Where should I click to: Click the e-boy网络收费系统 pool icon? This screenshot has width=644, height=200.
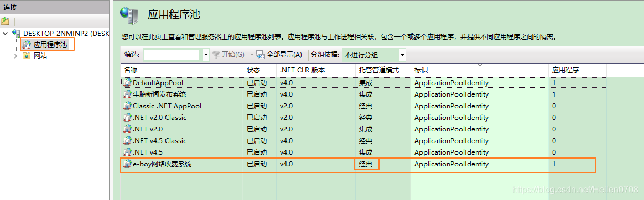pos(127,164)
